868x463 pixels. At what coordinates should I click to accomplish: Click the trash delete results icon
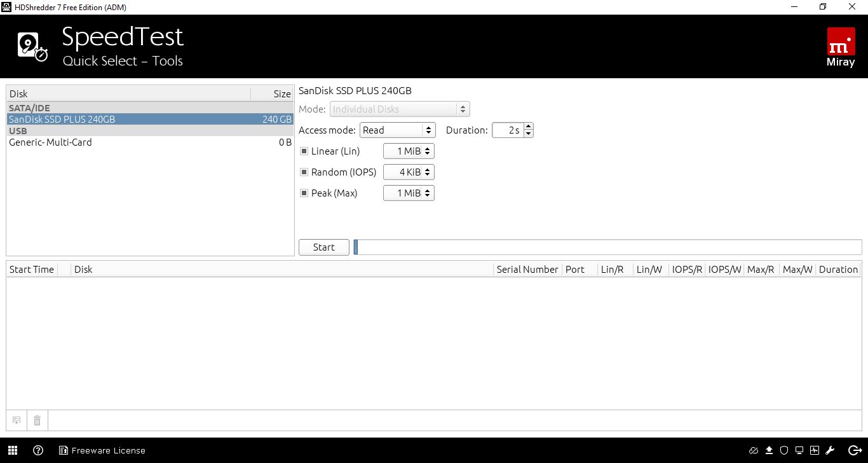37,420
